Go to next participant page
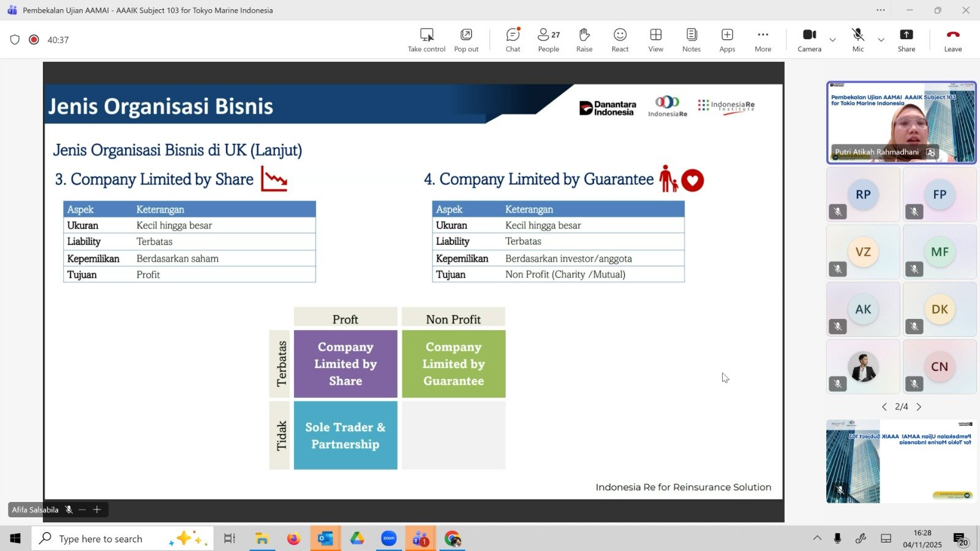Image resolution: width=980 pixels, height=551 pixels. point(919,407)
